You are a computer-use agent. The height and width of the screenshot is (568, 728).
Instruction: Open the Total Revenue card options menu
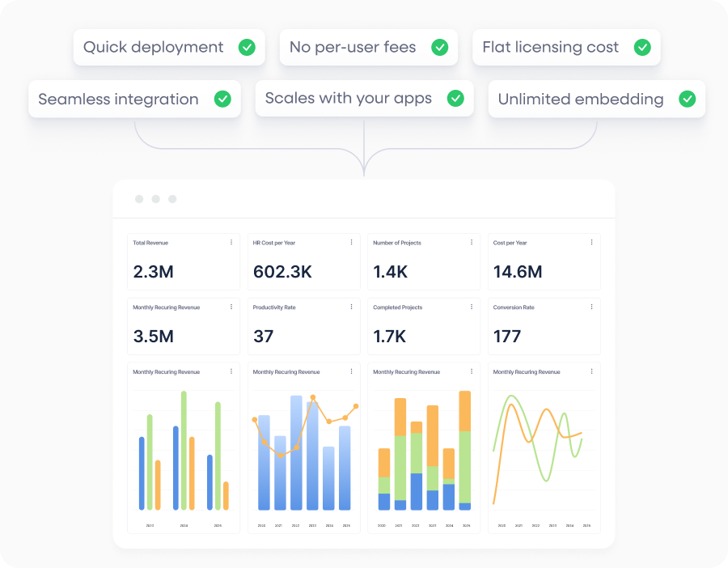click(231, 243)
